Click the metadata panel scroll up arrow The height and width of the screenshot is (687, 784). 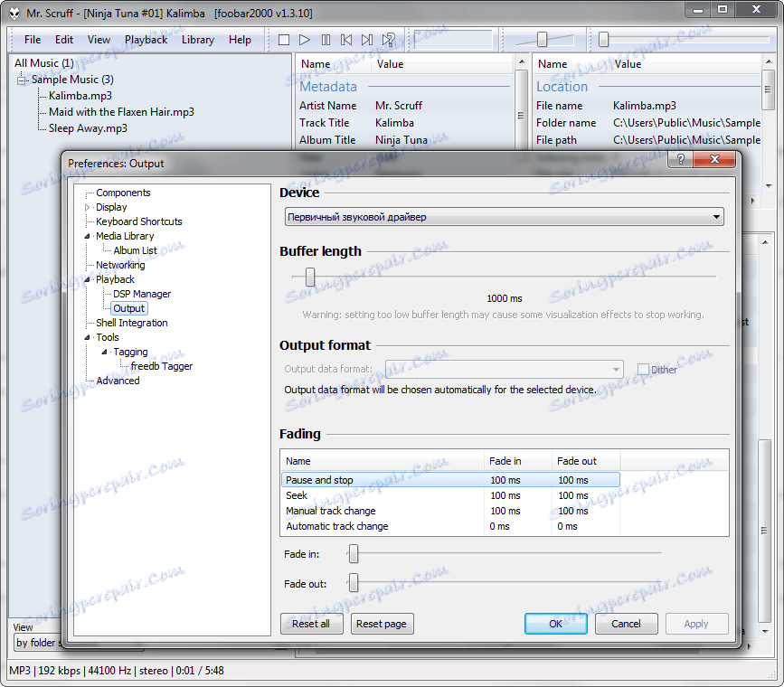tap(521, 61)
